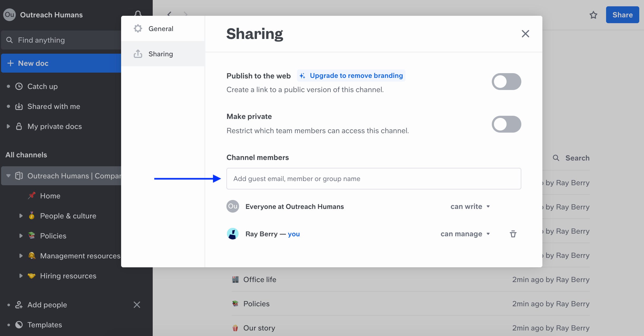644x336 pixels.
Task: Click the My private docs lock icon
Action: 19,126
